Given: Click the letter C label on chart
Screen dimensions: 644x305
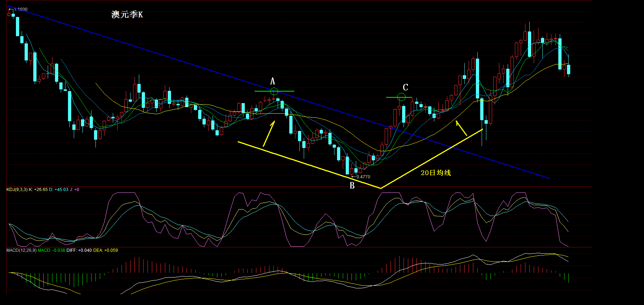Looking at the screenshot, I should pyautogui.click(x=405, y=87).
